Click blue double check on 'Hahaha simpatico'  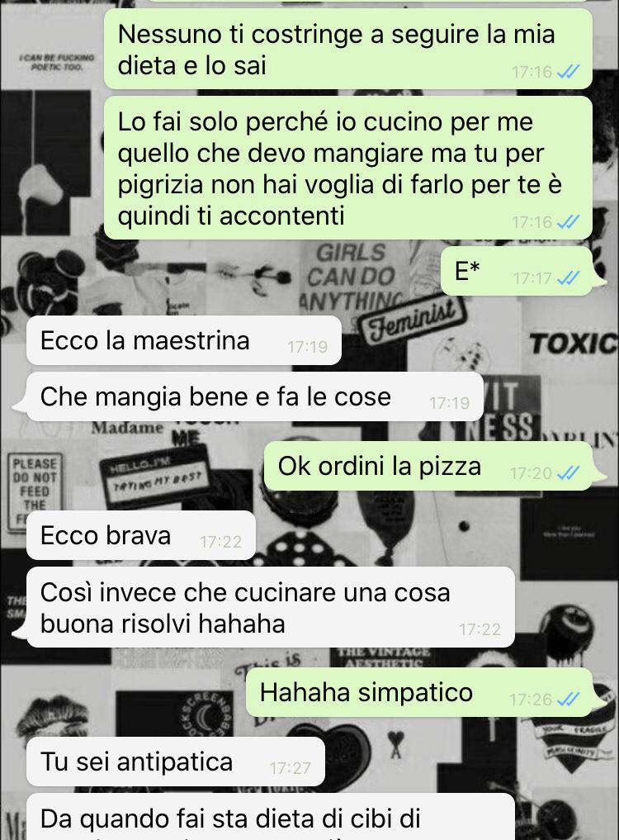pos(568,699)
